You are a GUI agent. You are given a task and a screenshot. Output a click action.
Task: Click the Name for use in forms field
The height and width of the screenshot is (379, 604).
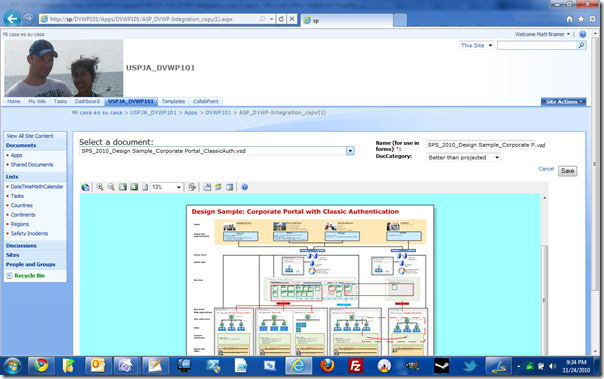pos(481,145)
